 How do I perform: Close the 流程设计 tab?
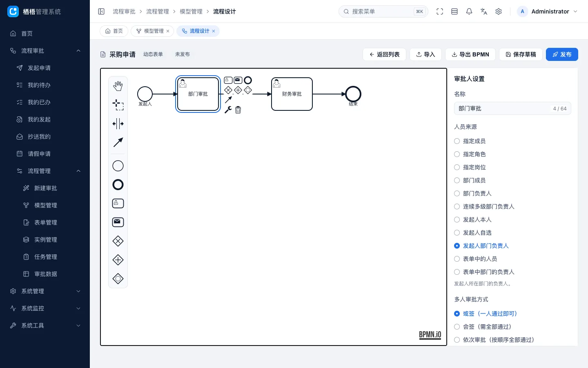coord(214,31)
